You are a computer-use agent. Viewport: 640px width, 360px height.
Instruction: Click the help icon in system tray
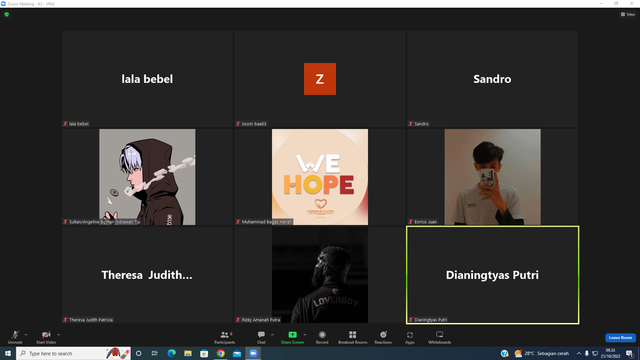click(x=504, y=353)
